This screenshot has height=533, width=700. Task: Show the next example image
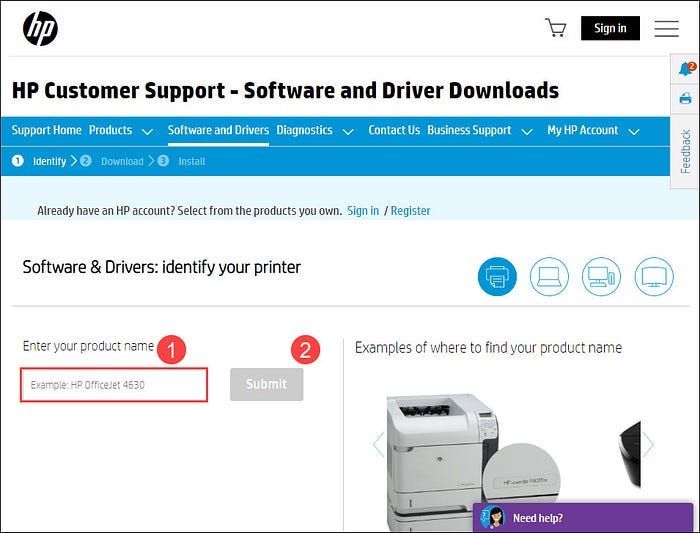(x=648, y=445)
